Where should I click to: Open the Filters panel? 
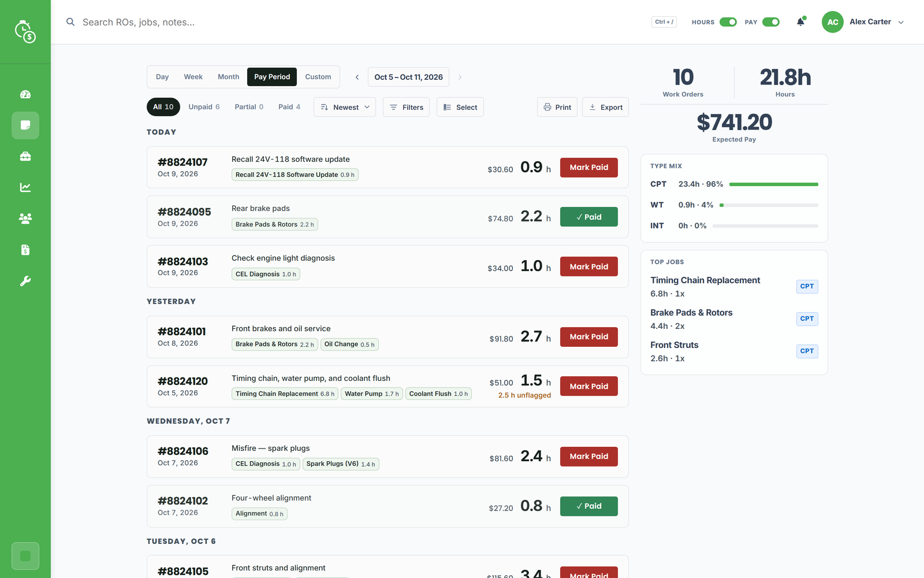[406, 107]
